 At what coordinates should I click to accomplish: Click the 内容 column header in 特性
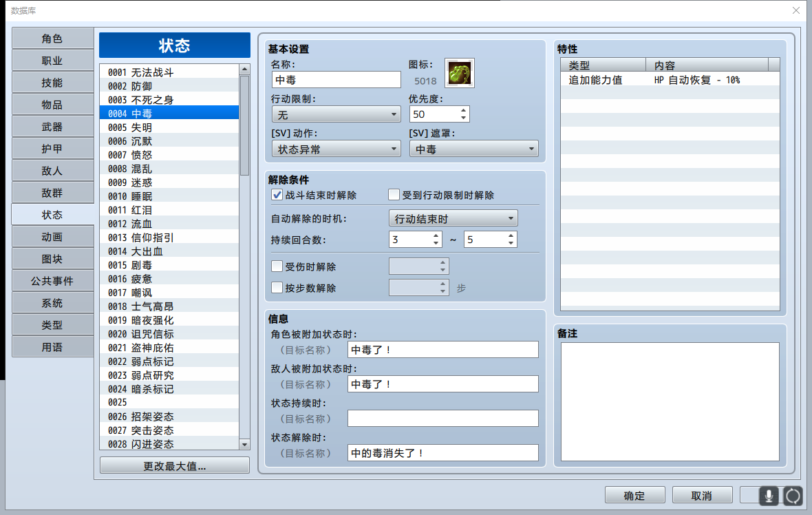tap(707, 65)
